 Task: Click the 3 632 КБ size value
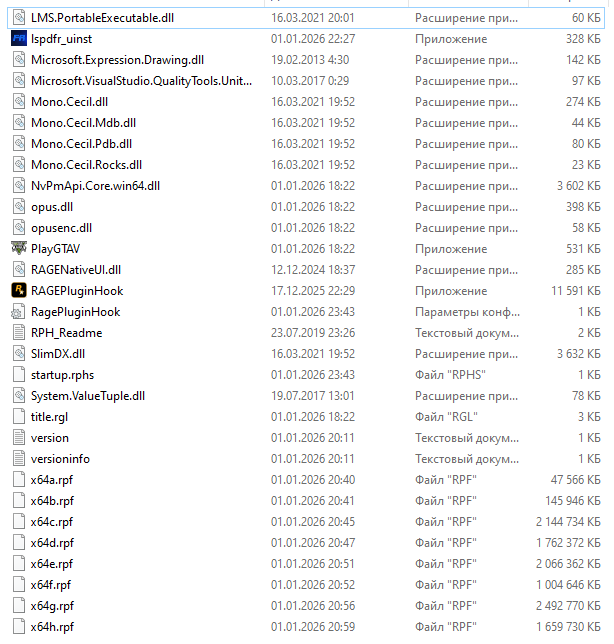(x=578, y=354)
